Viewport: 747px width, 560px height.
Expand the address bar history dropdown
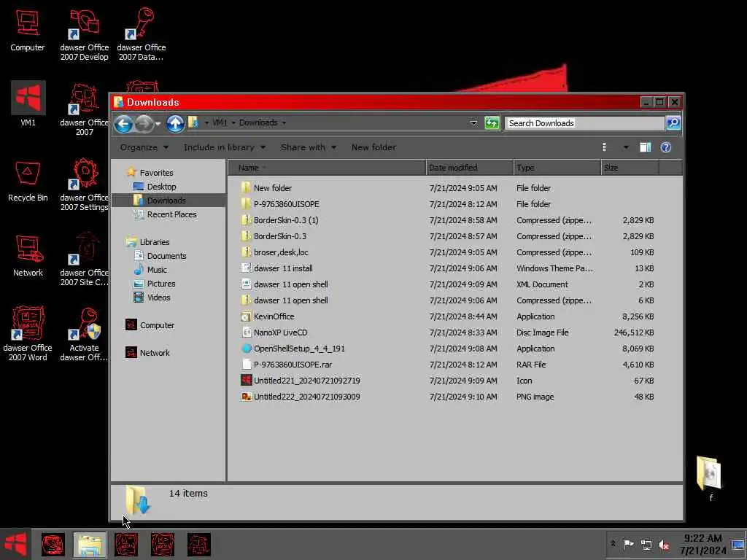point(473,122)
